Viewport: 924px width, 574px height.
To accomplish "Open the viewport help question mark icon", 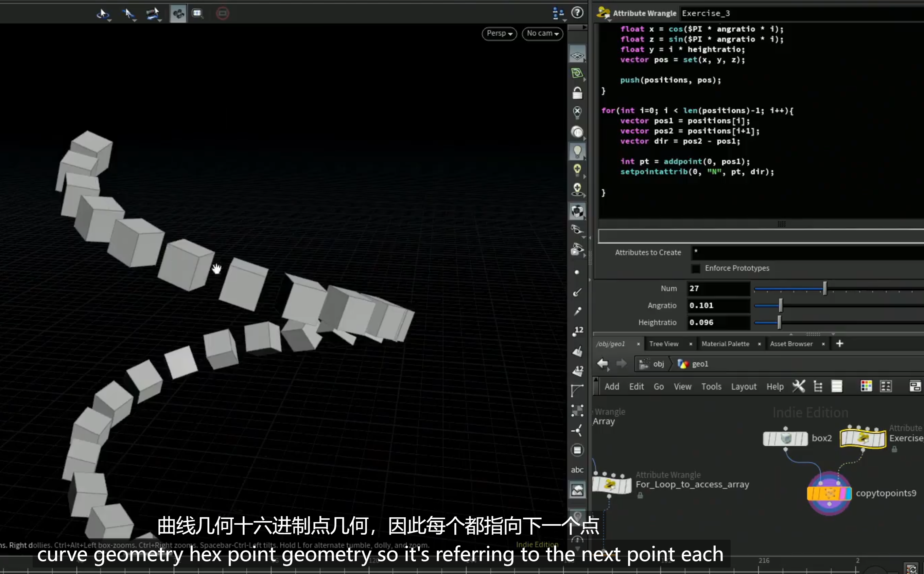I will 577,13.
